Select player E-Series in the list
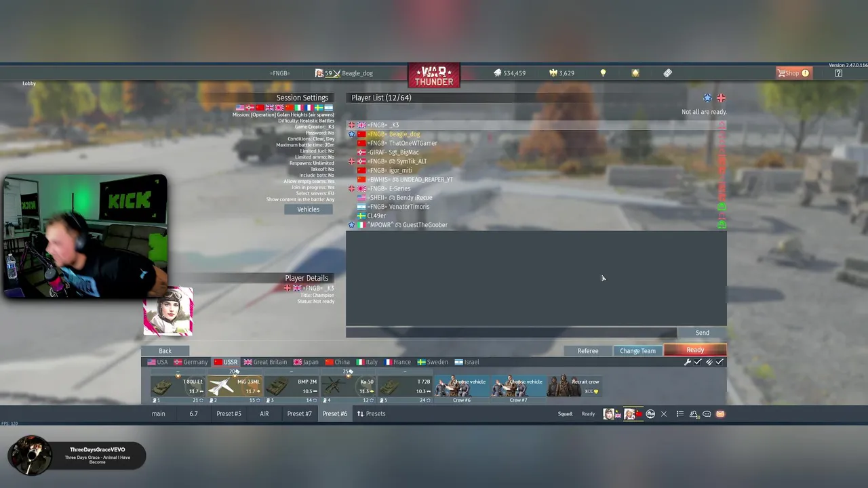Screen dimensions: 868x488 tap(536, 188)
